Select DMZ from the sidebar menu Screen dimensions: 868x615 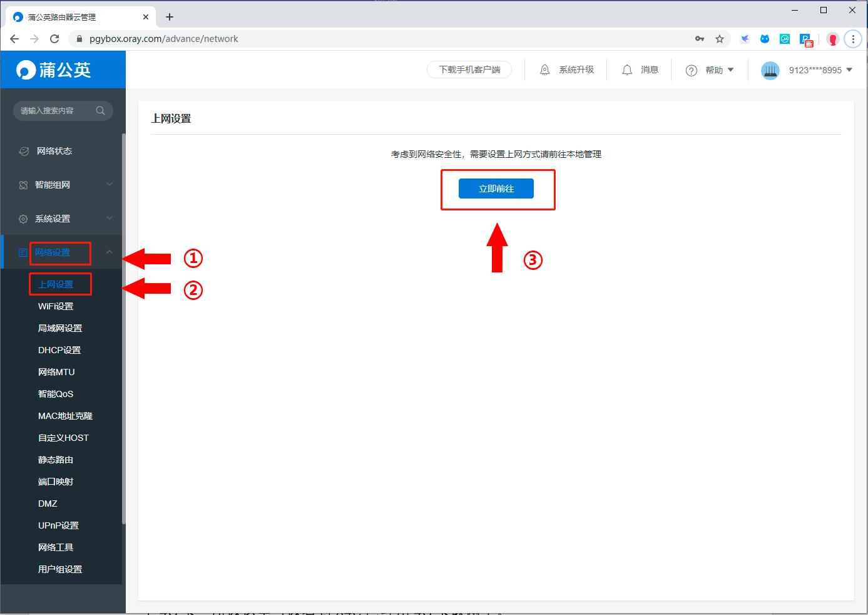[x=46, y=503]
